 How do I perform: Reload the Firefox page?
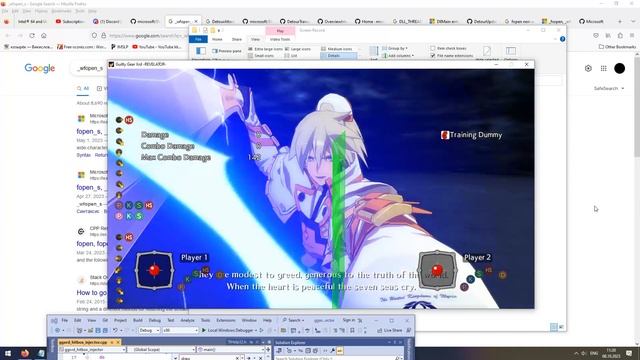coord(32,36)
